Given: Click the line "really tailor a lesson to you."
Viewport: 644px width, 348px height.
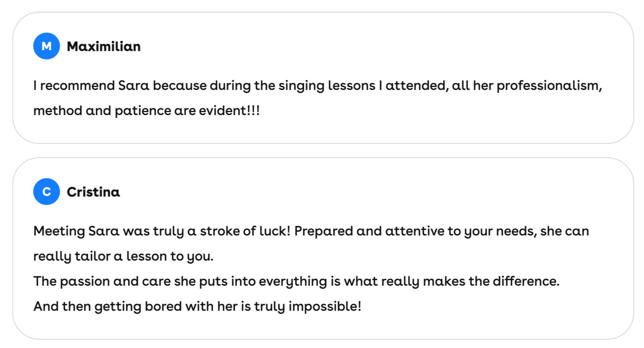Looking at the screenshot, I should [123, 256].
